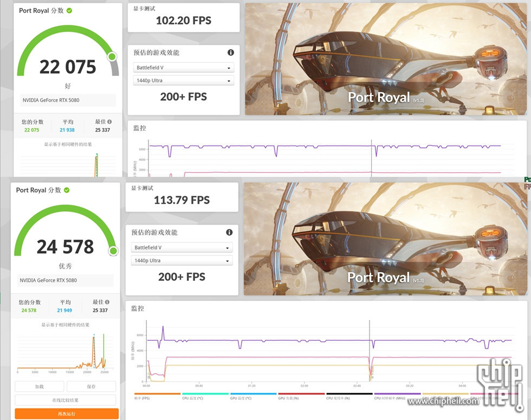
Task: Open the Battlefield V game dropdown in the 22 075 result
Action: 184,68
